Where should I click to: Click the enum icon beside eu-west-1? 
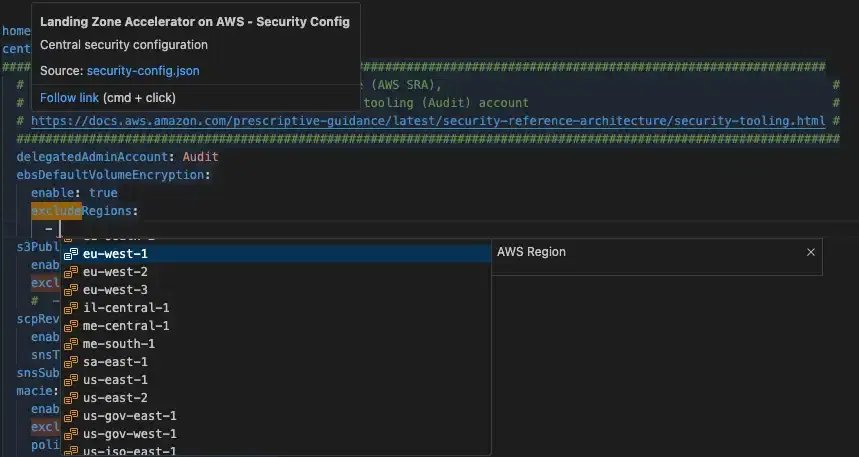click(71, 254)
